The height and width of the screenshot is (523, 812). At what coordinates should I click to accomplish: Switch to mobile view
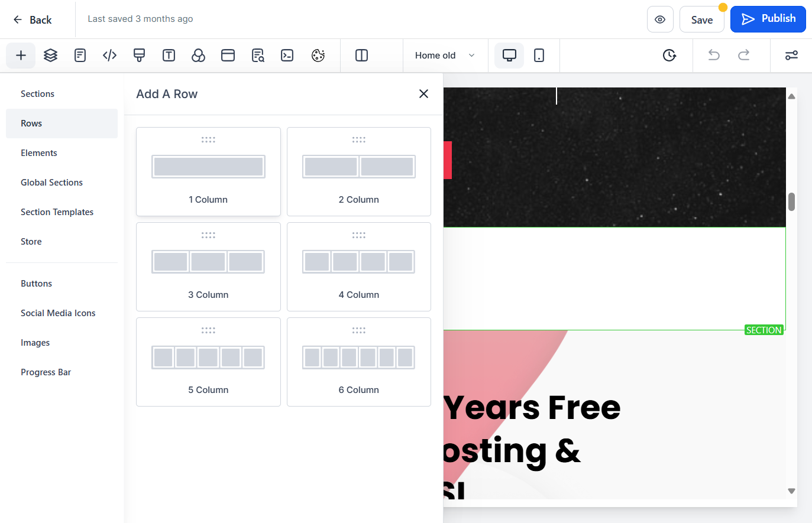point(539,56)
